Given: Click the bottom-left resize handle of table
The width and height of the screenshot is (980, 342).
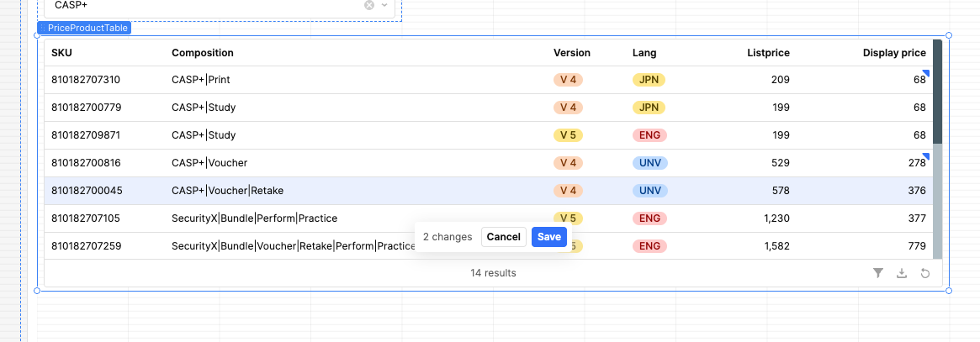Looking at the screenshot, I should 37,291.
